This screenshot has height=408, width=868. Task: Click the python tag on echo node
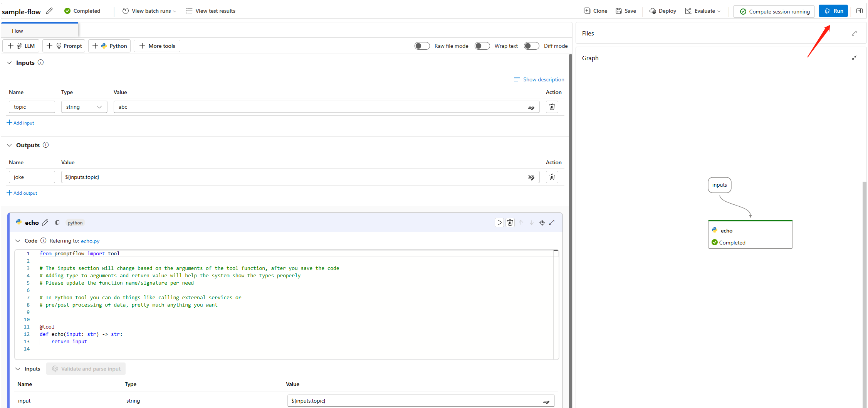75,223
